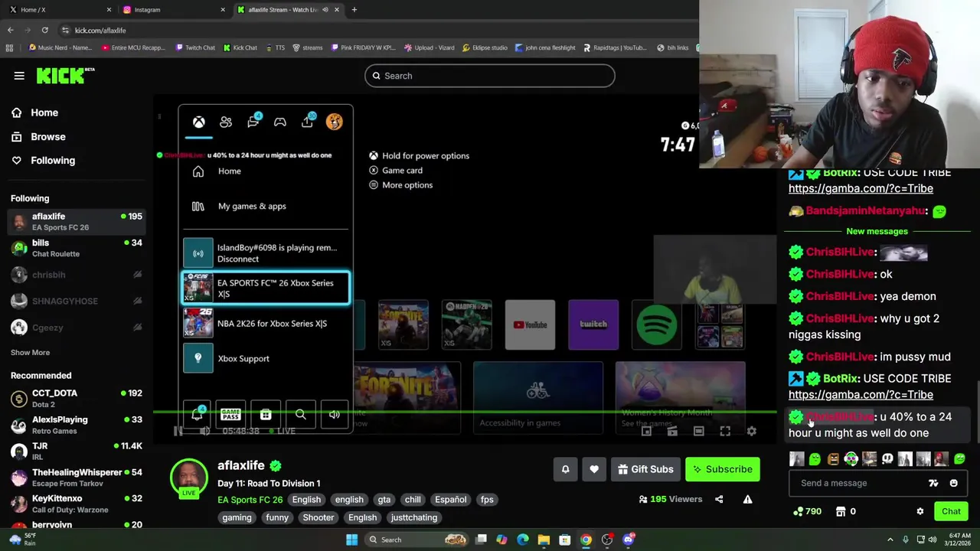Click the green Subscribe button
Viewport: 980px width, 551px height.
pyautogui.click(x=723, y=469)
